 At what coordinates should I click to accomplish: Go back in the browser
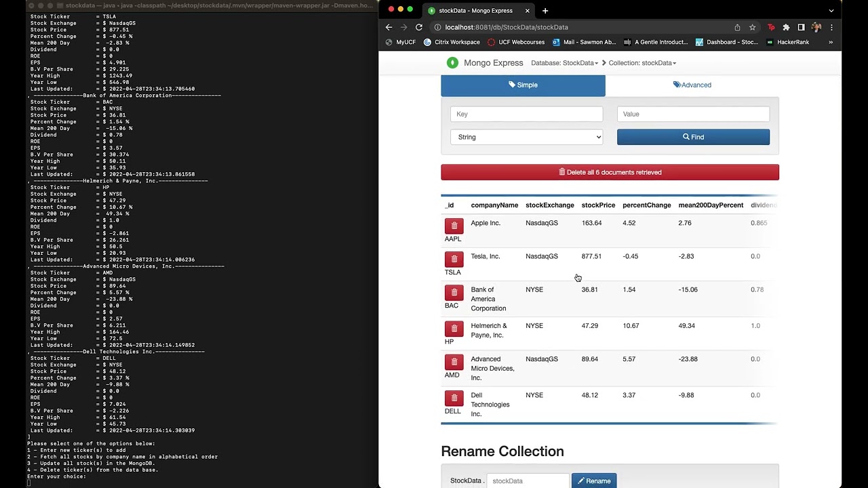pos(389,27)
